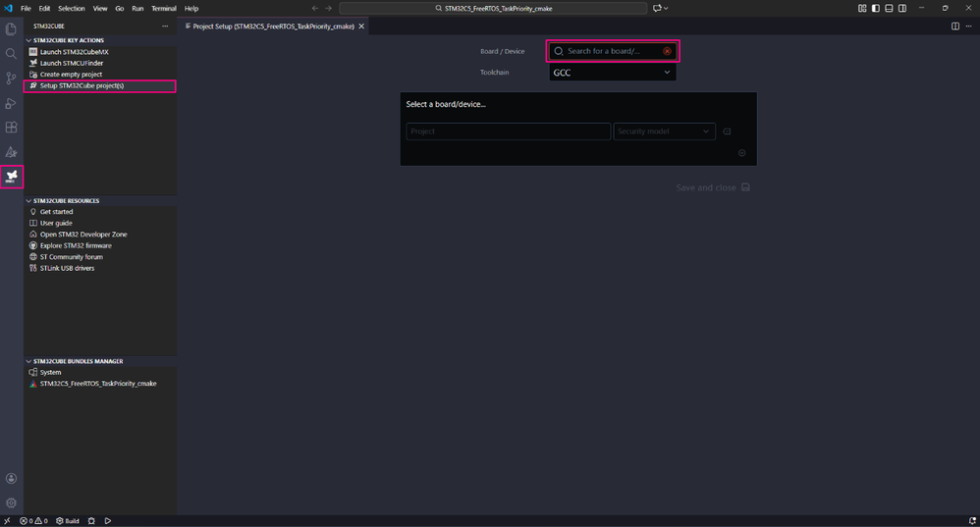The width and height of the screenshot is (980, 527).
Task: Open Run and Debug view icon
Action: pos(11,103)
